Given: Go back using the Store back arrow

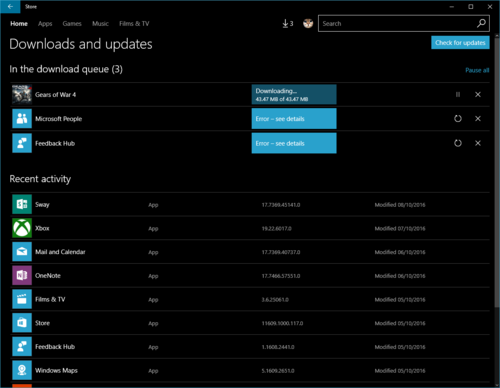Looking at the screenshot, I should coord(10,6).
